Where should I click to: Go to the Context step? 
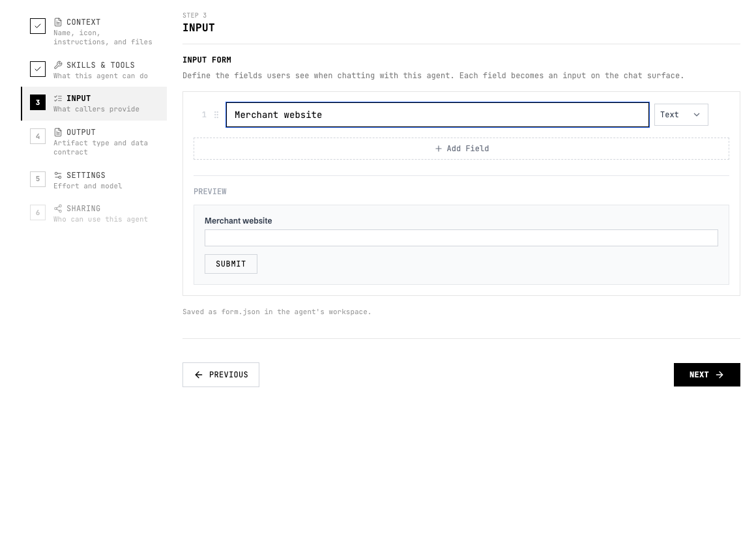(94, 31)
